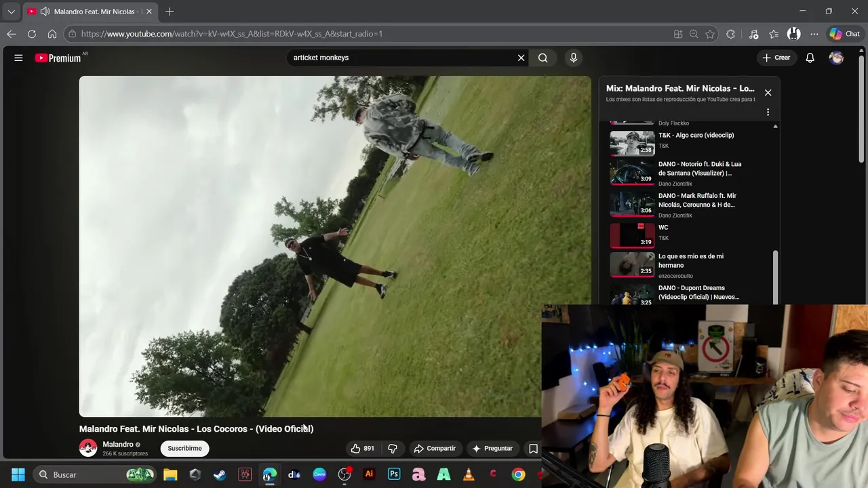
Task: Close the Mix playlist panel
Action: tap(768, 92)
